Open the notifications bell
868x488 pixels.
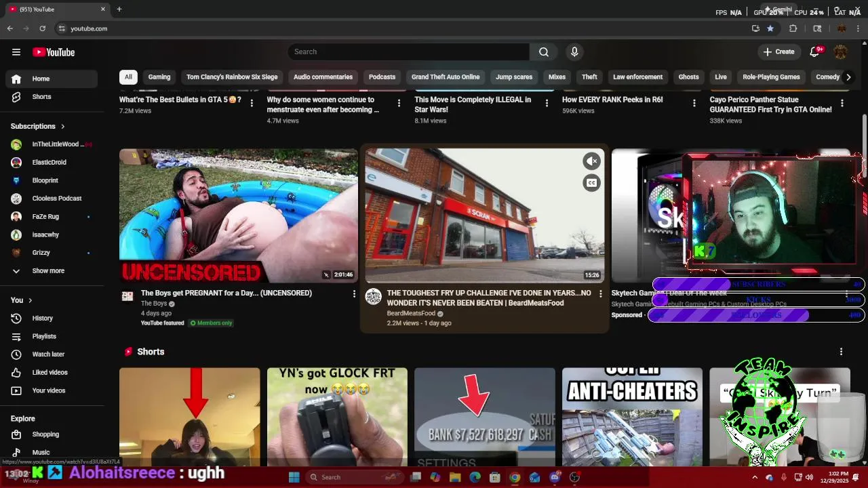tap(815, 52)
